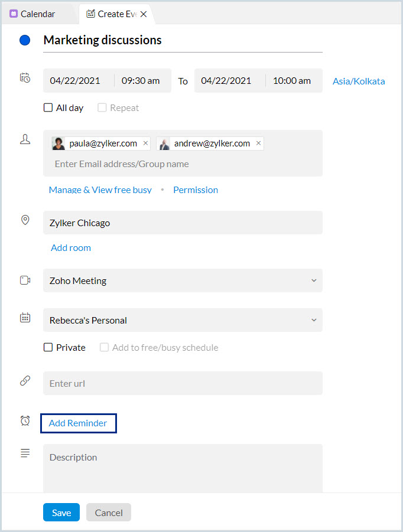The height and width of the screenshot is (532, 403).
Task: Open the Rebecca's Personal calendar dropdown
Action: pos(314,320)
